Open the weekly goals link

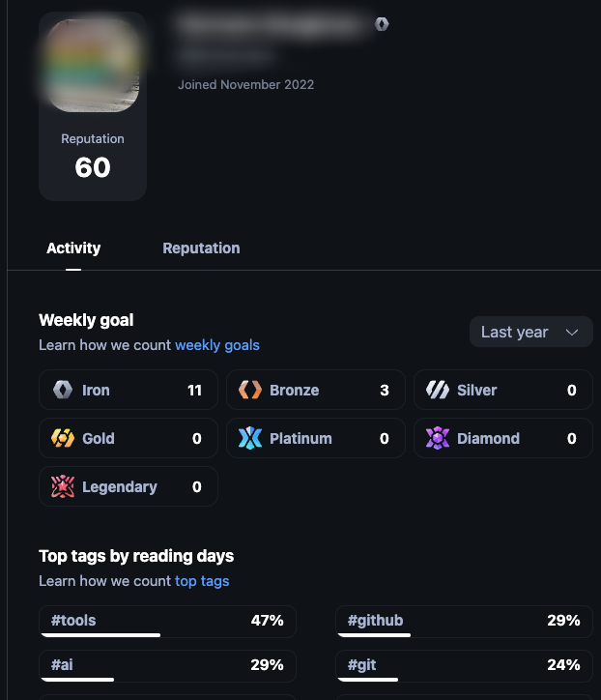tap(217, 345)
